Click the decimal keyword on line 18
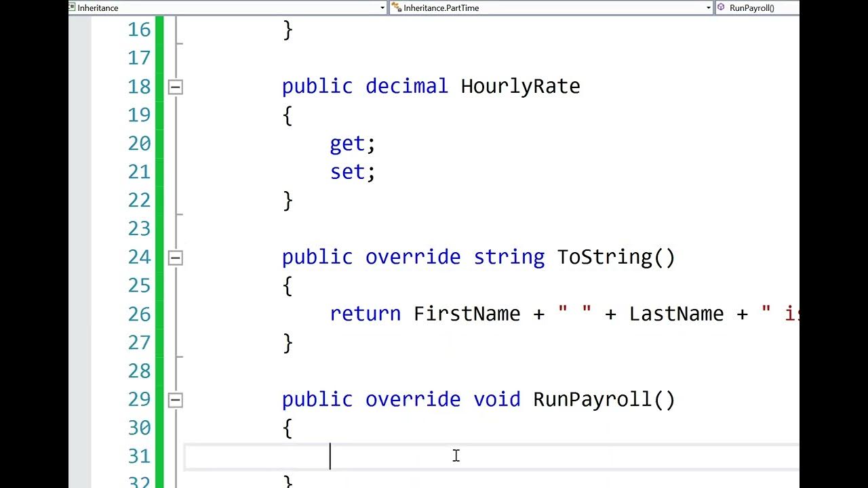Image resolution: width=868 pixels, height=488 pixels. pos(406,87)
